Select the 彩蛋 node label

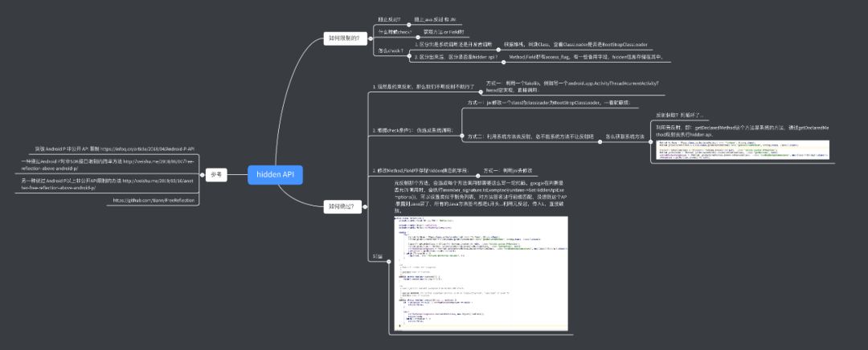coord(378,257)
